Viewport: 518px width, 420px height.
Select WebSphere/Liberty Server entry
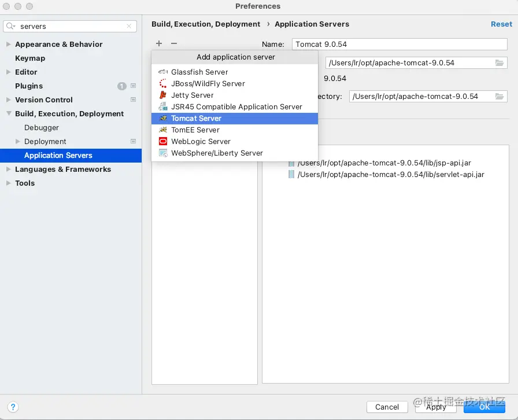(x=235, y=153)
